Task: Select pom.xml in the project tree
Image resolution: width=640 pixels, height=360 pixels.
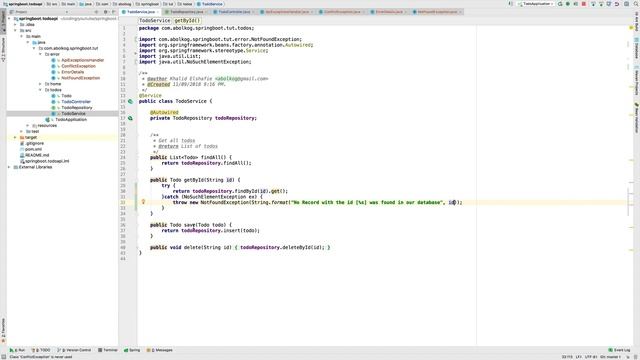Action: click(33, 149)
